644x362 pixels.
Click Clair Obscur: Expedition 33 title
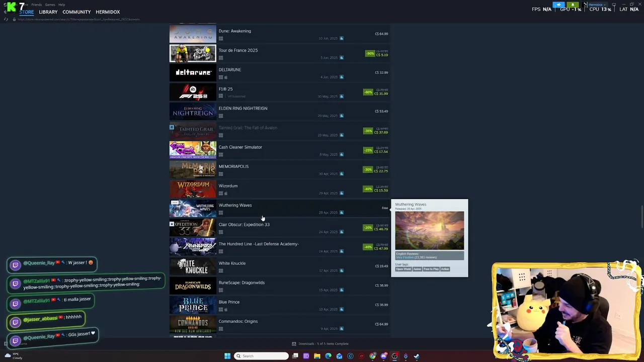(244, 225)
